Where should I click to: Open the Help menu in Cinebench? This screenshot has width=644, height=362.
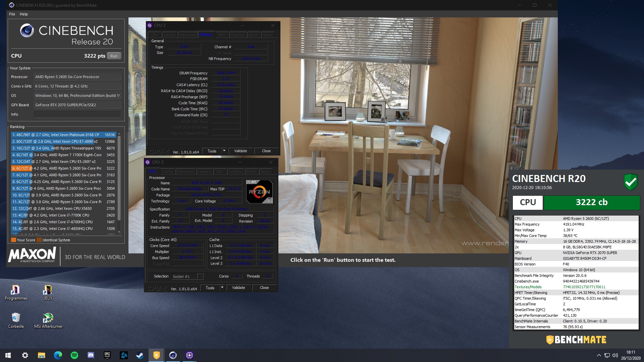tap(23, 14)
